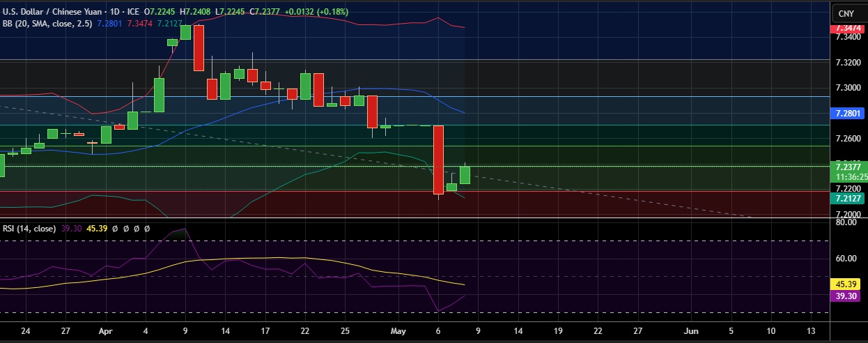Click the +0.0132 (+0.18%) change value
This screenshot has width=868, height=343.
point(317,12)
